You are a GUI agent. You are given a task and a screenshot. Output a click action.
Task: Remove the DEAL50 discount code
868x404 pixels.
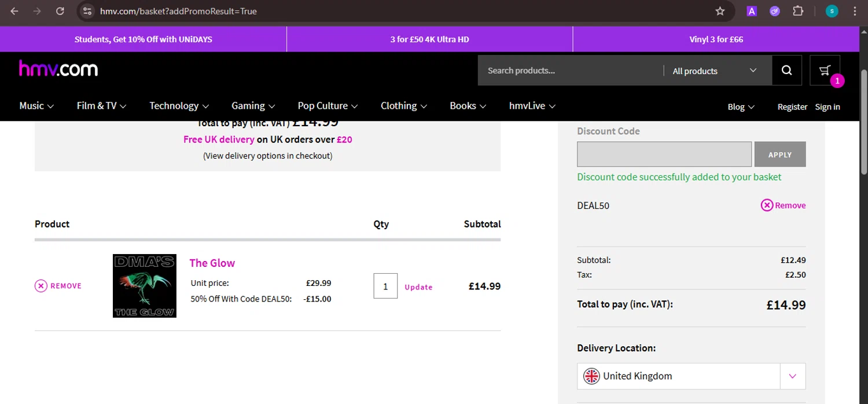[x=783, y=205]
